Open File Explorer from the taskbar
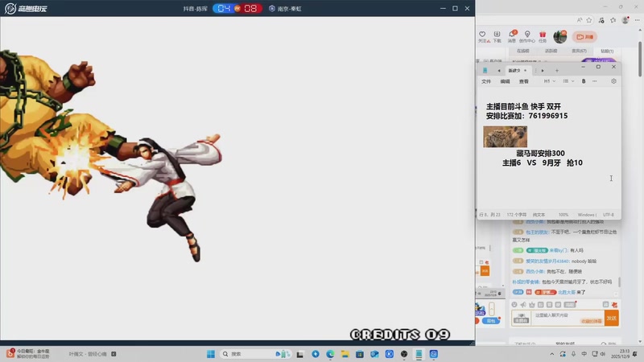The height and width of the screenshot is (362, 644). click(x=345, y=354)
